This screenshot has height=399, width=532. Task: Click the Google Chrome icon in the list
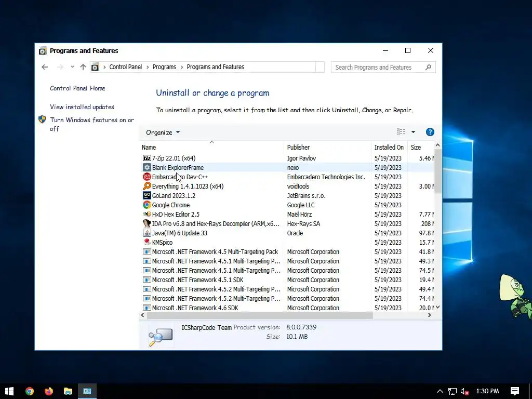pyautogui.click(x=147, y=205)
